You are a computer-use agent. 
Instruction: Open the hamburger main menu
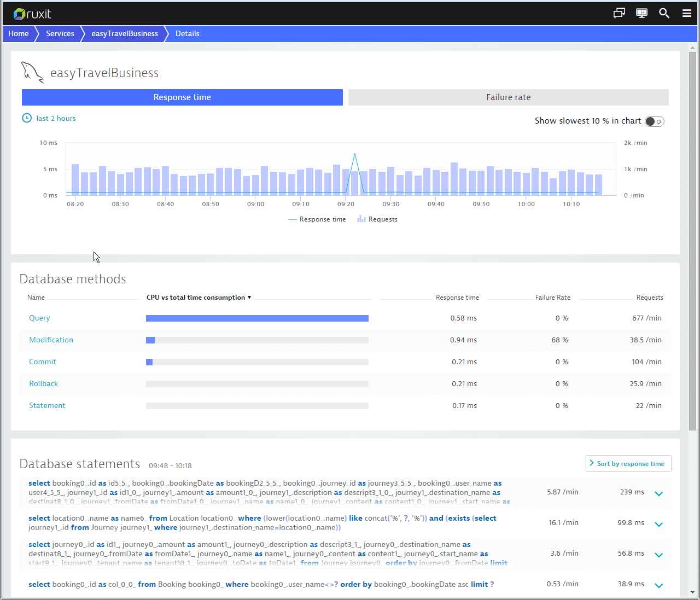coord(687,13)
